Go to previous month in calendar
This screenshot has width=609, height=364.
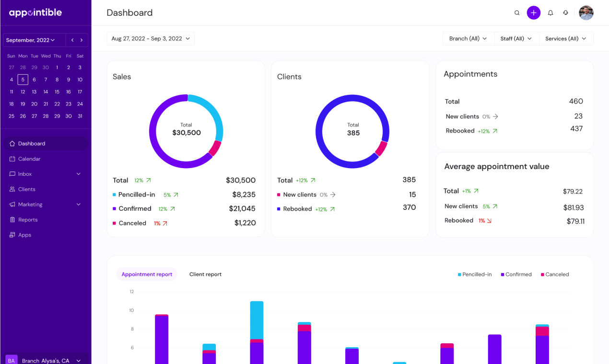72,40
